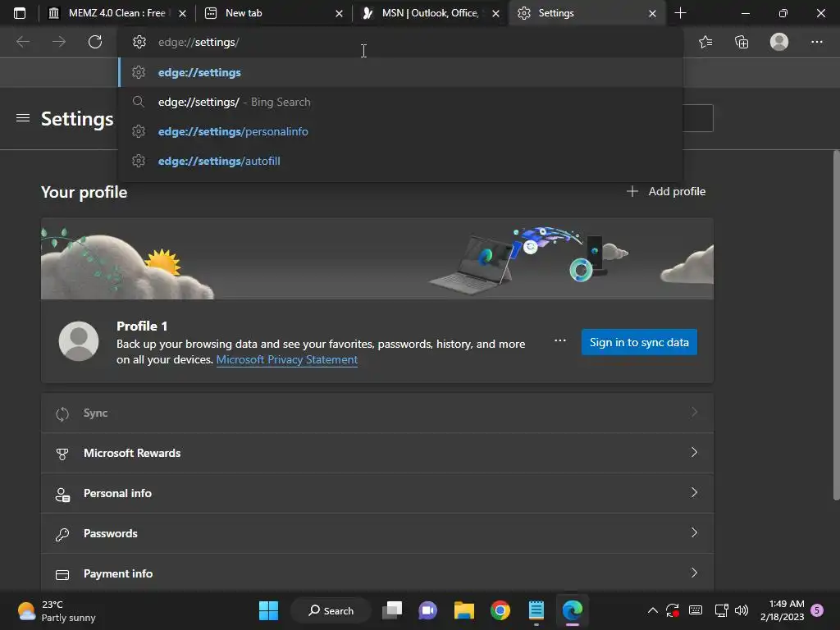
Task: Open Task View on taskbar
Action: 392,610
